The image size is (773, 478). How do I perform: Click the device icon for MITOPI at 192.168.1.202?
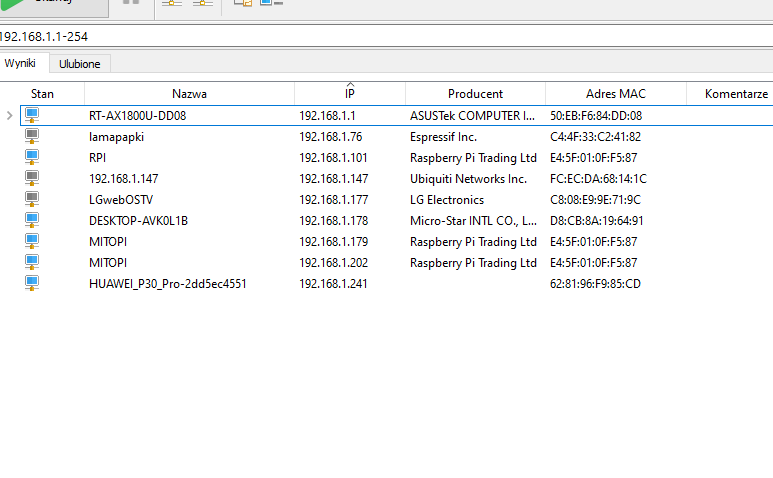[32, 262]
